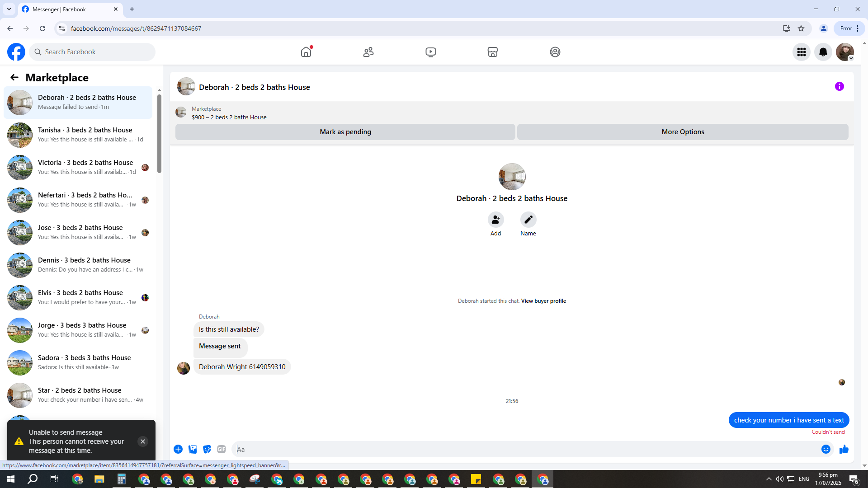868x488 pixels.
Task: Choose a sticker icon in composer
Action: click(x=207, y=449)
